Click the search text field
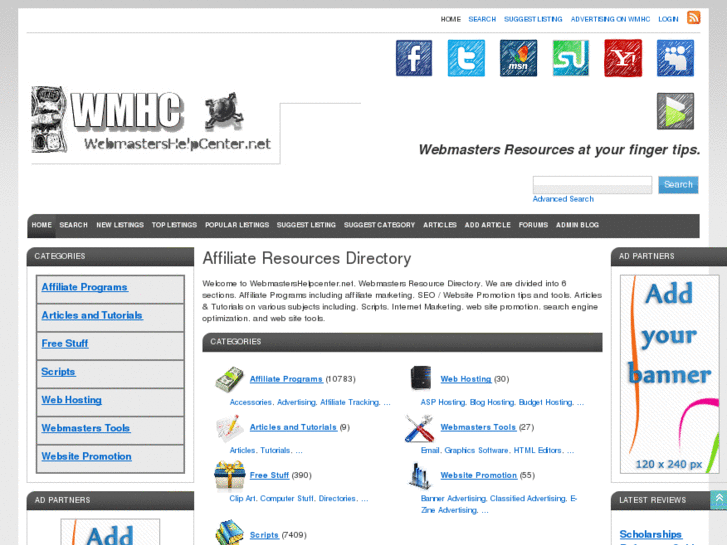The width and height of the screenshot is (727, 545). (592, 185)
